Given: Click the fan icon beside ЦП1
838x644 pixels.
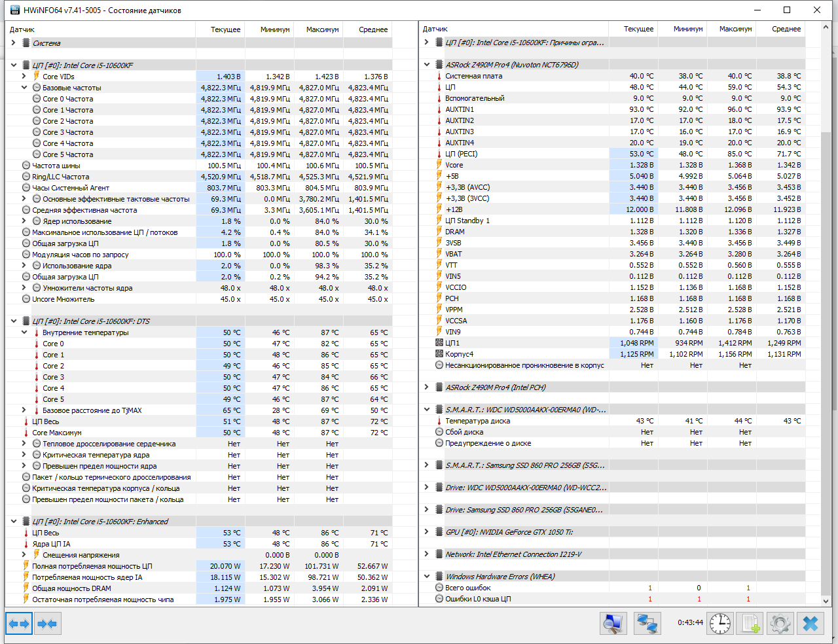Looking at the screenshot, I should (439, 343).
